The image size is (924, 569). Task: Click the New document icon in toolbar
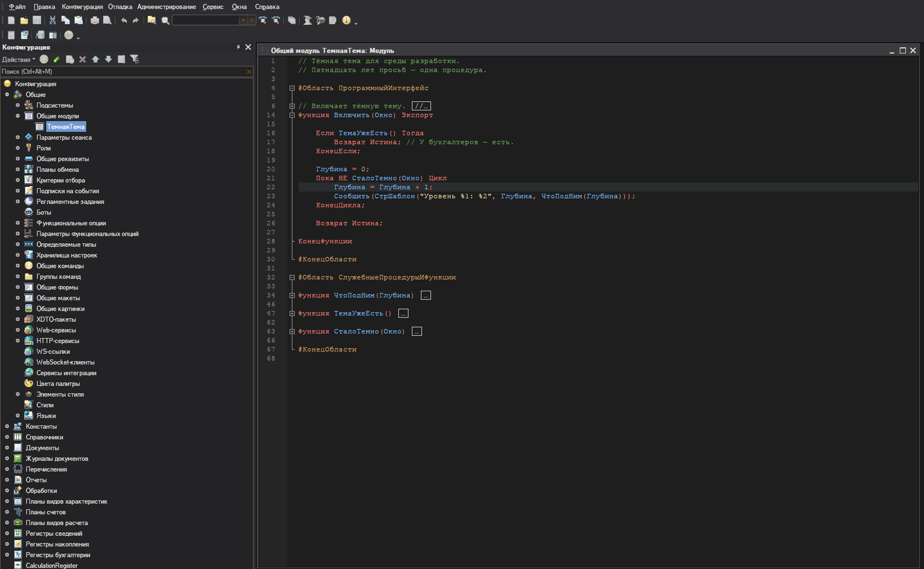11,20
